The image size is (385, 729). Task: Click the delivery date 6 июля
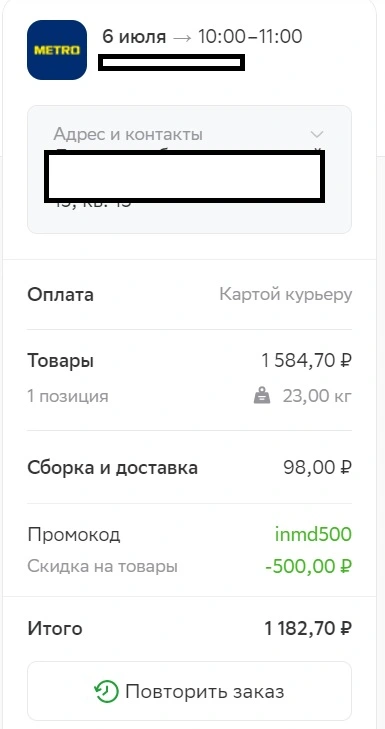coord(134,36)
